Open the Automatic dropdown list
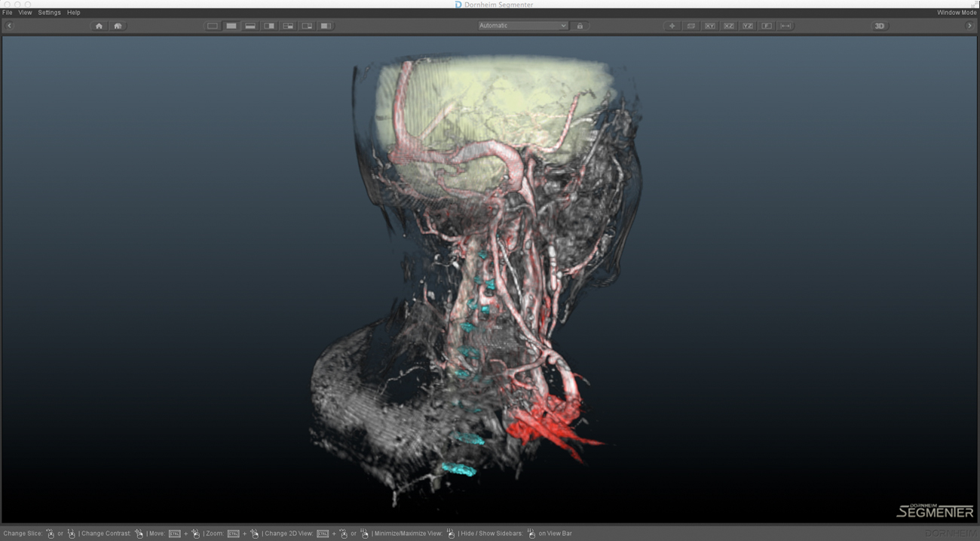The height and width of the screenshot is (541, 980). click(x=522, y=26)
